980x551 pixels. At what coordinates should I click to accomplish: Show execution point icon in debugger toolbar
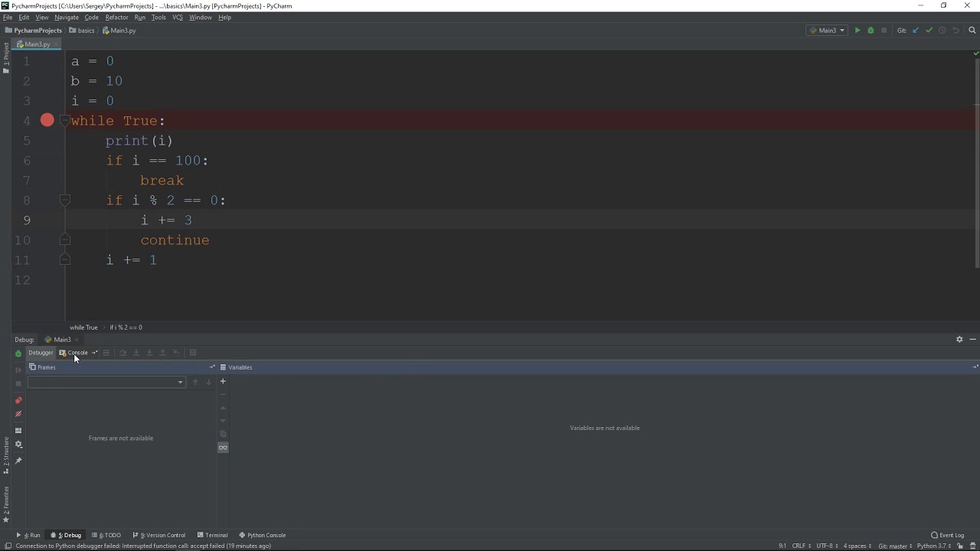[x=106, y=353]
